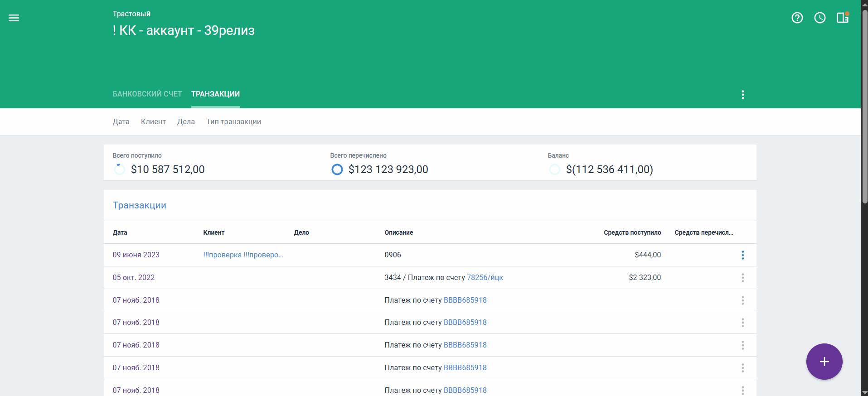This screenshot has width=868, height=396.
Task: Open row actions for 09 июня 2023 transaction
Action: coord(742,255)
